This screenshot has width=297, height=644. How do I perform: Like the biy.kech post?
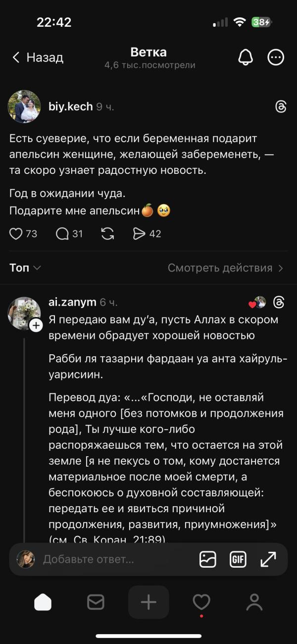click(x=16, y=234)
